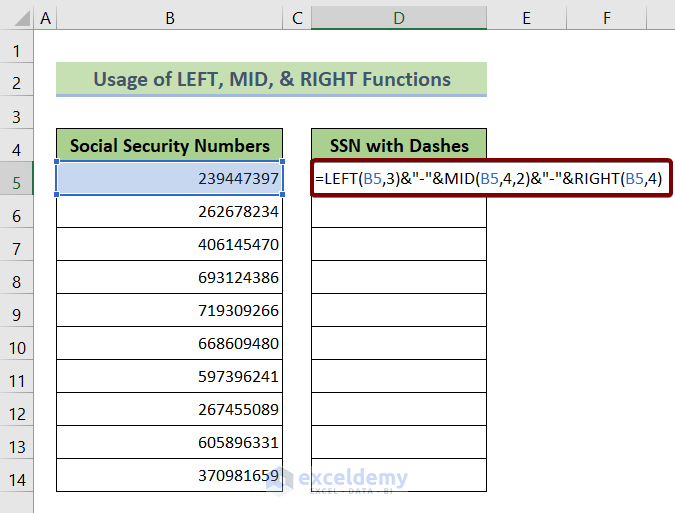Select column C header
Image resolution: width=675 pixels, height=513 pixels.
point(297,18)
